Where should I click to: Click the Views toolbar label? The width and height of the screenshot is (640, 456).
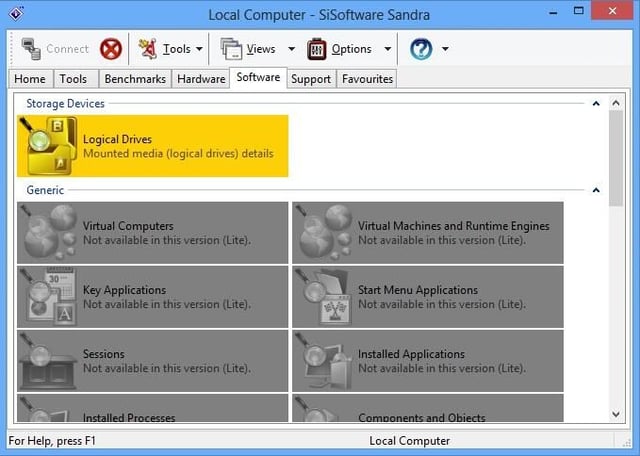point(261,49)
